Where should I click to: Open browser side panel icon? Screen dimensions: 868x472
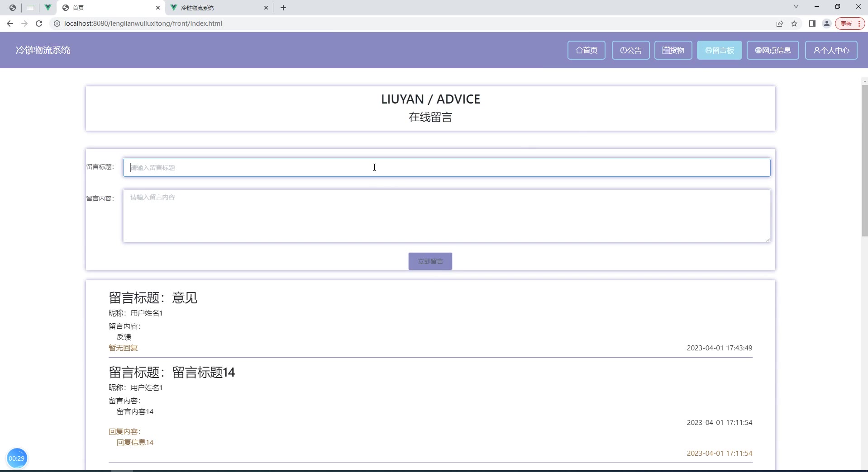coord(812,24)
